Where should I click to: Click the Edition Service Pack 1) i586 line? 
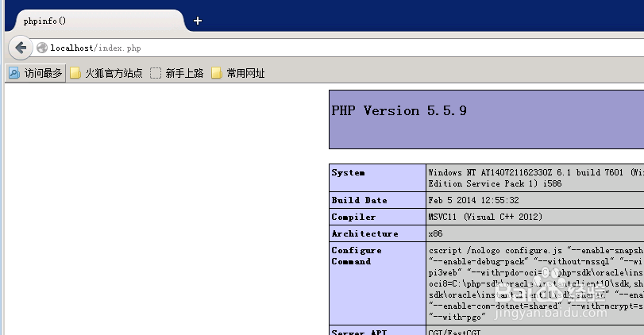(495, 183)
